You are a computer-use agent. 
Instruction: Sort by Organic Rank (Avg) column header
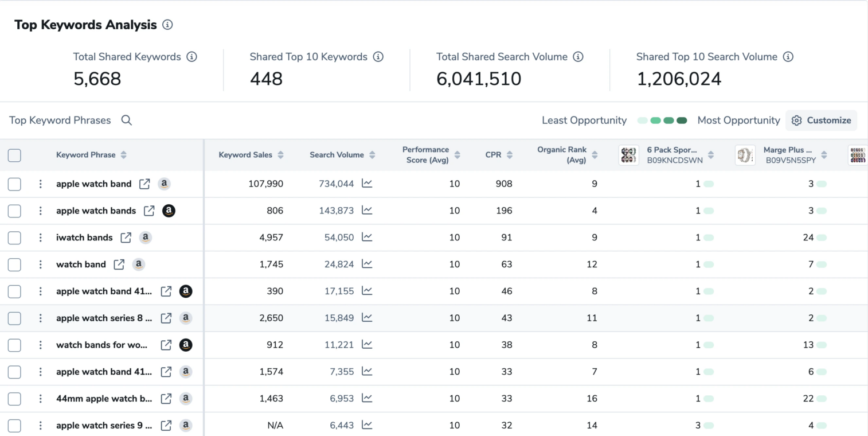click(595, 155)
